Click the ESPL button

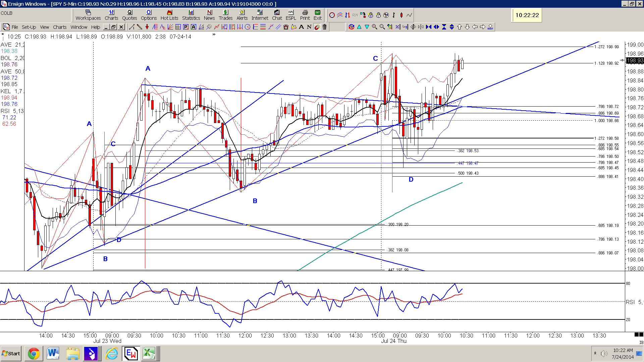(x=291, y=15)
